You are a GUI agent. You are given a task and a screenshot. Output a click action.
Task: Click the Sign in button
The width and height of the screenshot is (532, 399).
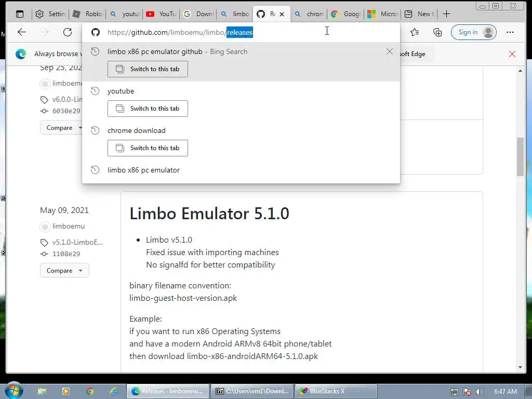point(474,32)
